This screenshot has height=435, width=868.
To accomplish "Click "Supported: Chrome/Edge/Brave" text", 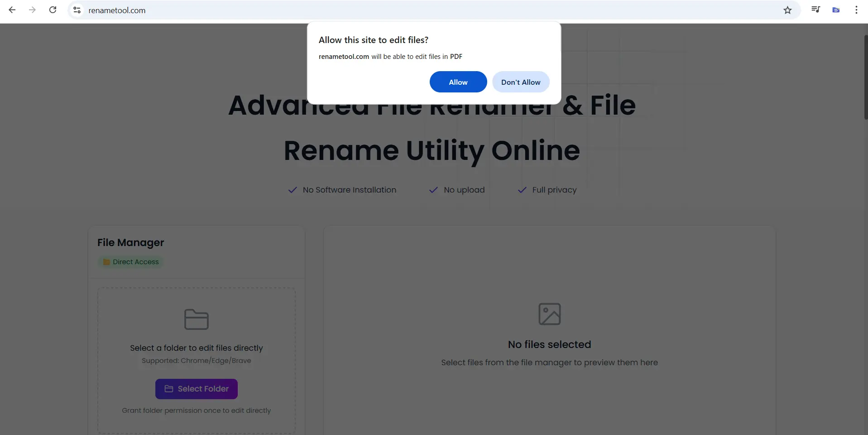I will pyautogui.click(x=197, y=361).
